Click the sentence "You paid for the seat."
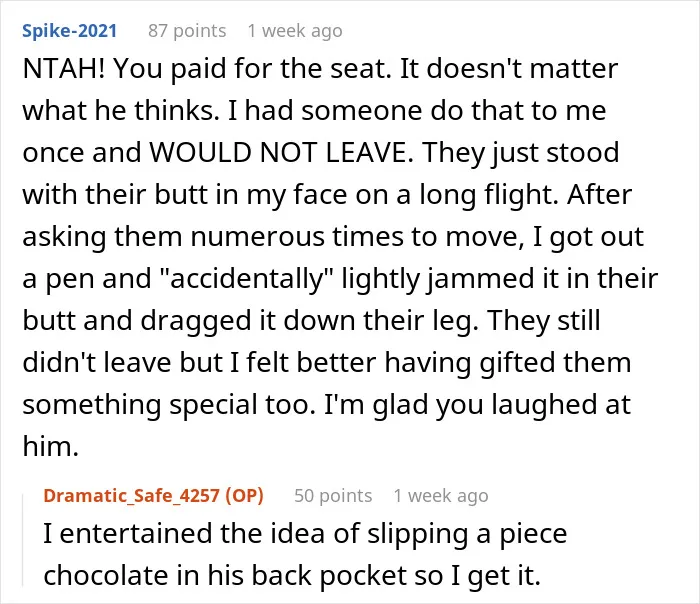This screenshot has width=700, height=604. click(x=253, y=69)
